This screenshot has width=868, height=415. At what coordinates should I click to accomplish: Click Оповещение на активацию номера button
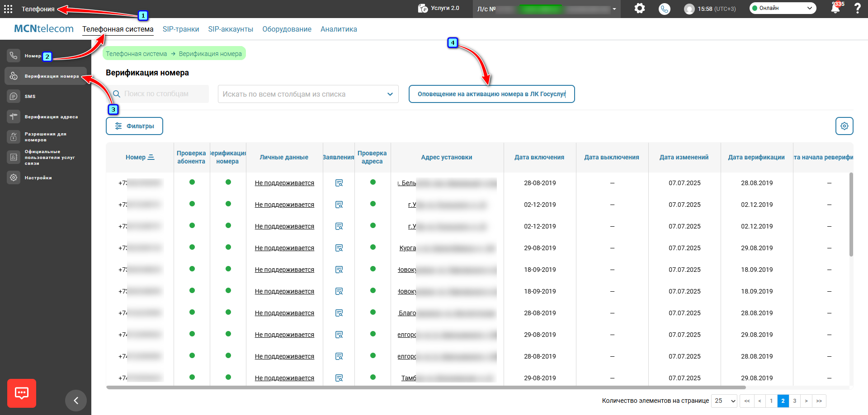point(492,94)
